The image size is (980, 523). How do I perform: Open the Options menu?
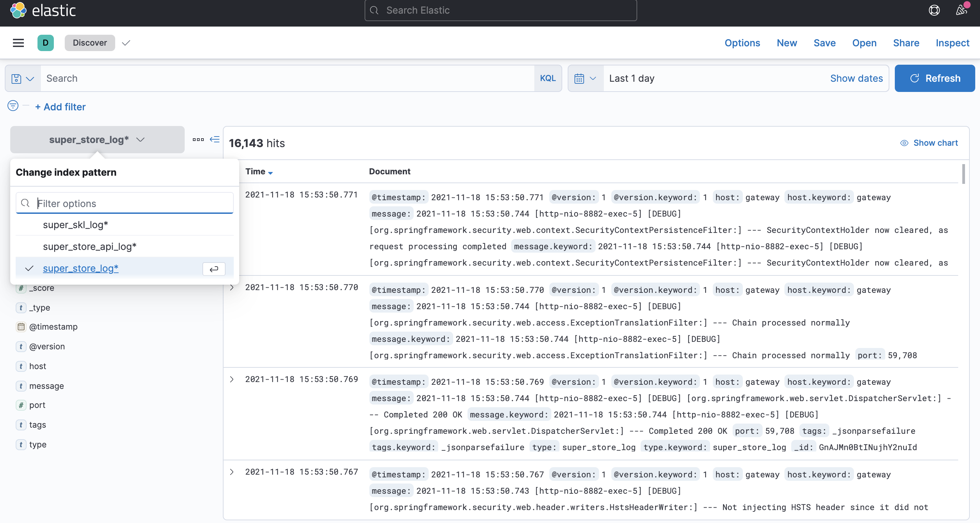tap(742, 43)
